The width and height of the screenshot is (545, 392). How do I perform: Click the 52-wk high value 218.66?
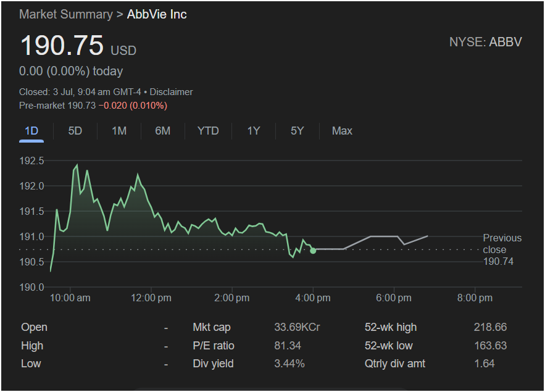[491, 327]
